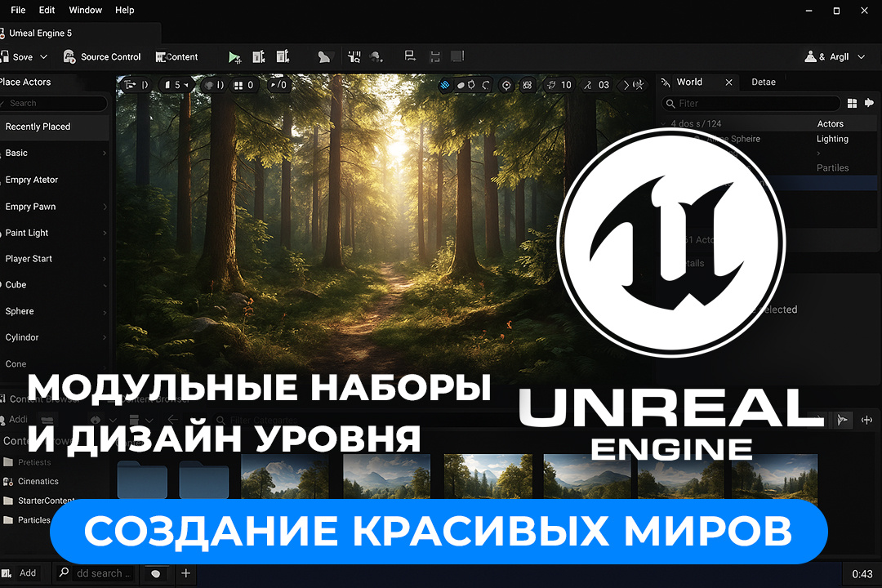Select the leftmost folder thumbnail in content browser
The image size is (882, 588).
click(142, 479)
